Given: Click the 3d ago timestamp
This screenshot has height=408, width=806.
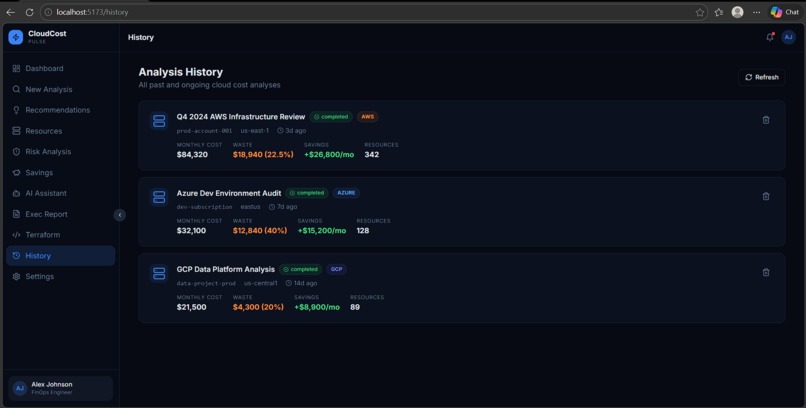Looking at the screenshot, I should [292, 131].
